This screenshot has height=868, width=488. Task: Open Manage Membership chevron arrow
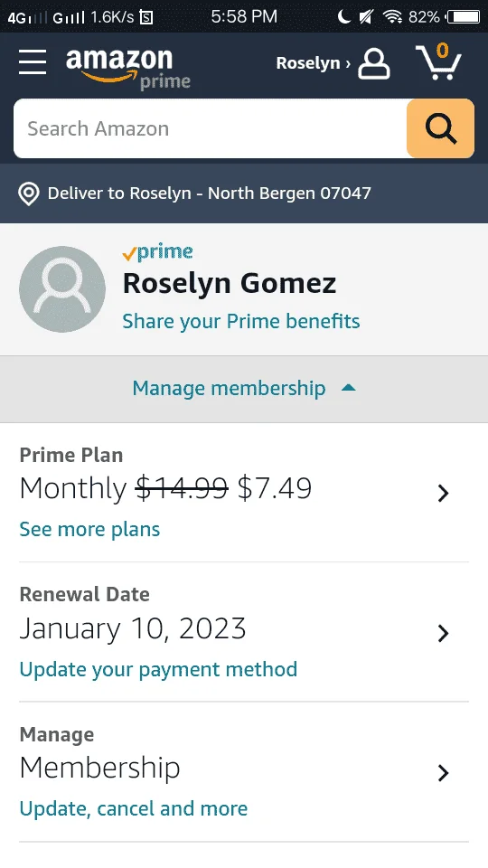pos(443,772)
